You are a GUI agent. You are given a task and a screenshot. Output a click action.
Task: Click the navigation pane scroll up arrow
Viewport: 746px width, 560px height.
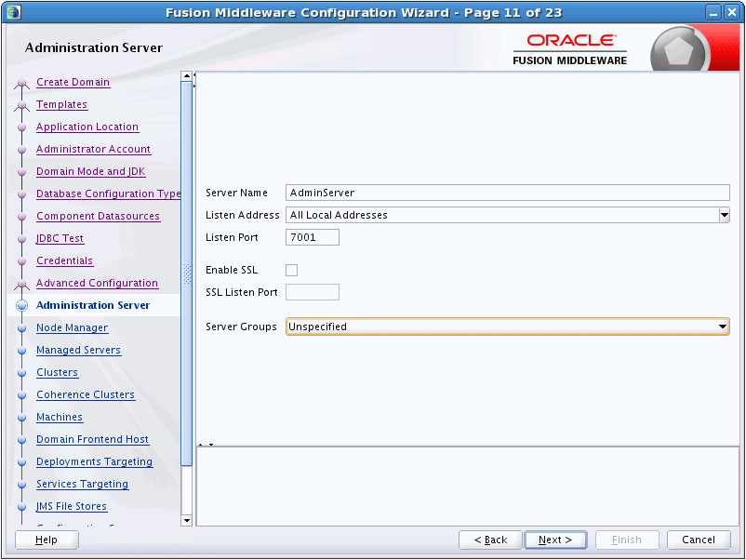[186, 76]
